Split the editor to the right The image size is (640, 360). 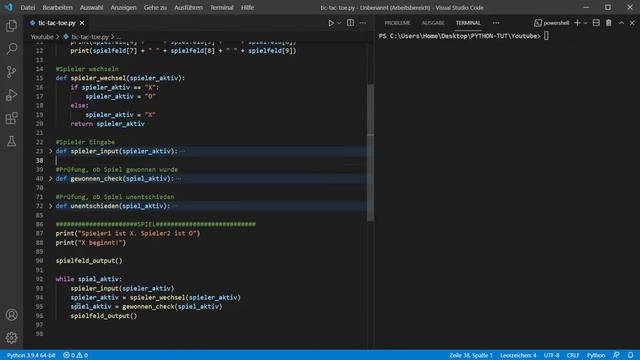coord(350,23)
